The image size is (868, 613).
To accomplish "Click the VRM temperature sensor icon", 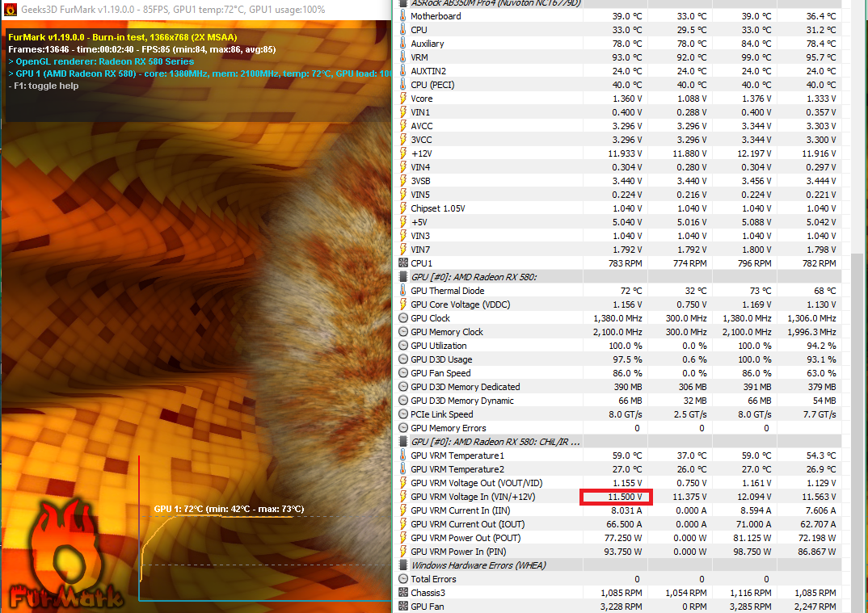I will tap(403, 57).
